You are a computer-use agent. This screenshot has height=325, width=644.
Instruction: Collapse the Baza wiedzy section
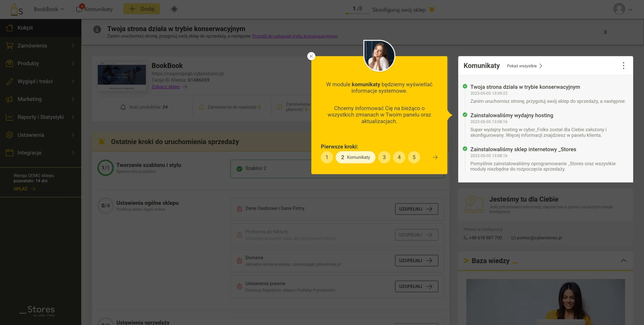(623, 260)
